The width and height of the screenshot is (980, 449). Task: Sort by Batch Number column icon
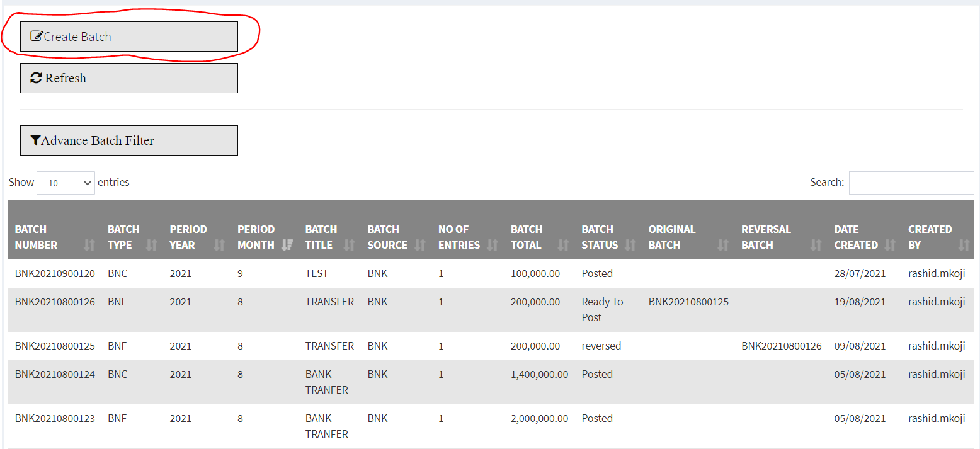click(x=89, y=245)
